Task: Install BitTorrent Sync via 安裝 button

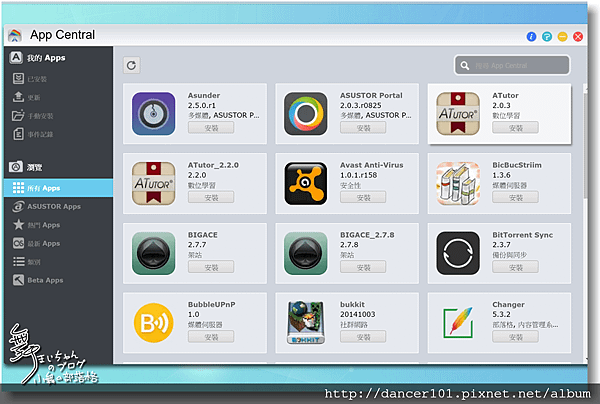Action: (x=515, y=267)
